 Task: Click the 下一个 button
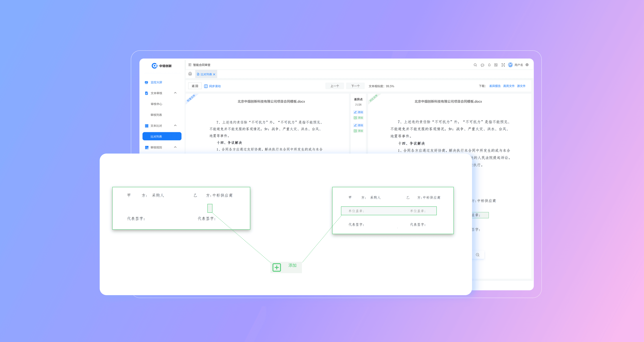pos(355,86)
